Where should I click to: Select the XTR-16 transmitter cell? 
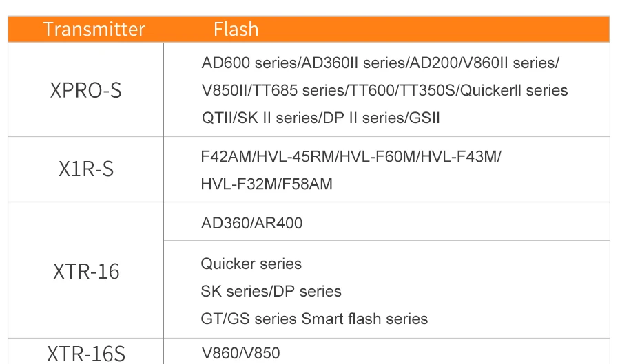tap(86, 270)
